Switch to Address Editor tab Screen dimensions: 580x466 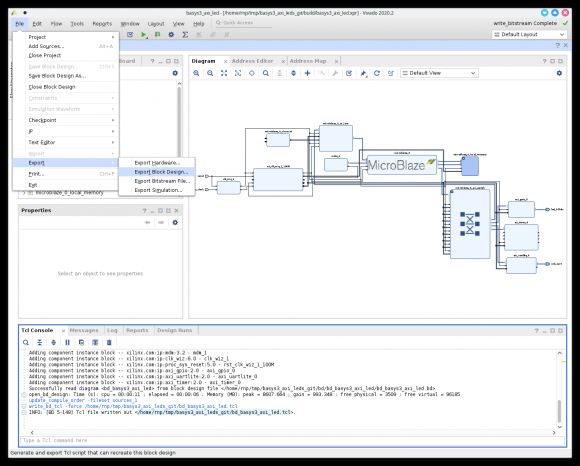[x=252, y=61]
